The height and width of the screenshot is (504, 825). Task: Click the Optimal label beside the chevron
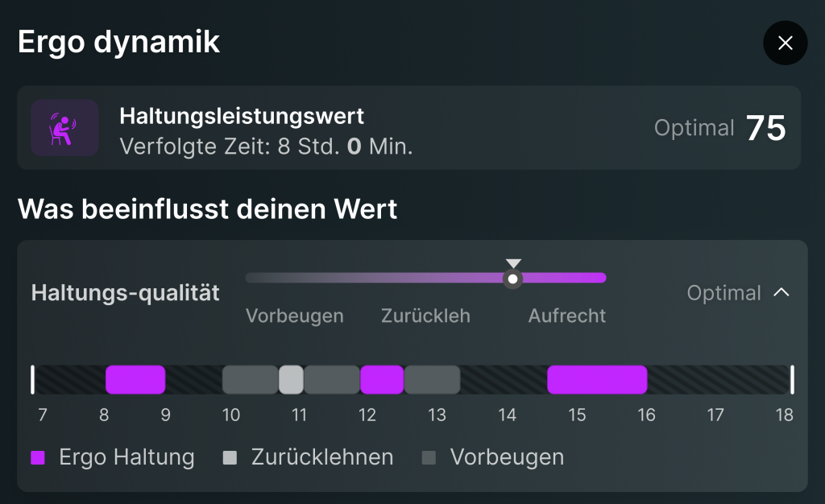point(723,293)
